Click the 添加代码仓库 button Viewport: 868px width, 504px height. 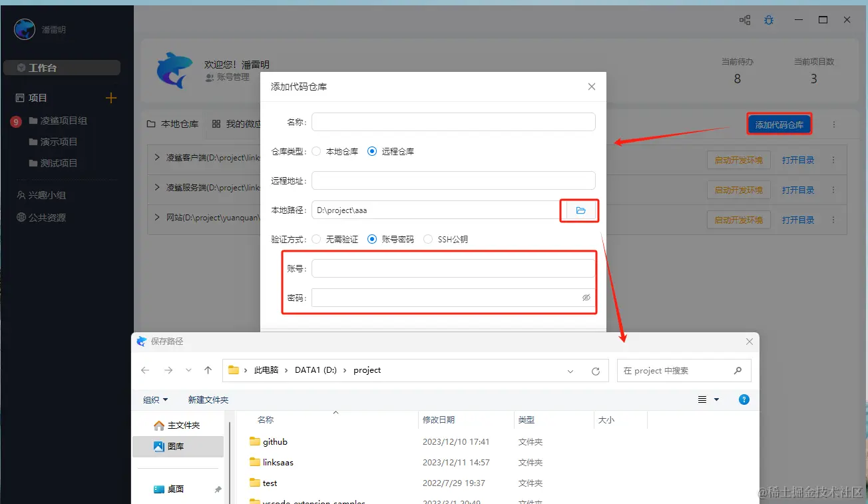pos(779,125)
